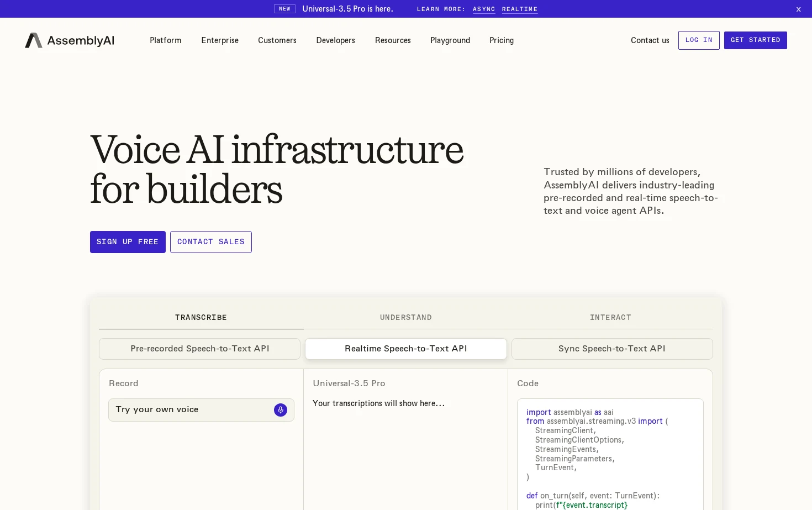
Task: Click the 'StreamingParameters,' code line
Action: point(575,459)
